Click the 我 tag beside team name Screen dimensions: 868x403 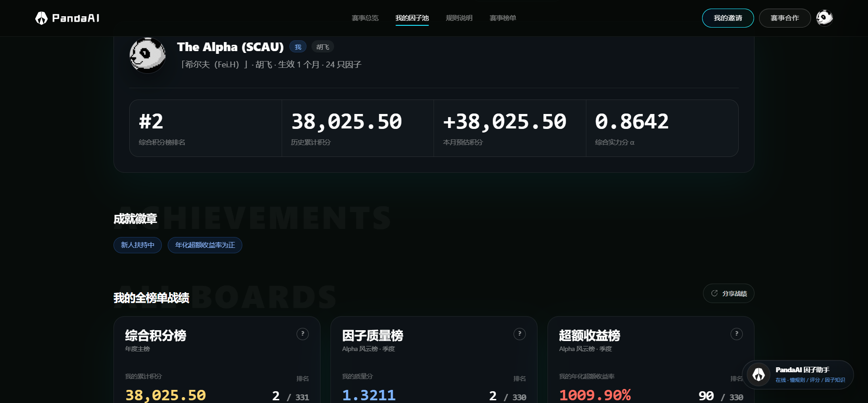(x=298, y=47)
